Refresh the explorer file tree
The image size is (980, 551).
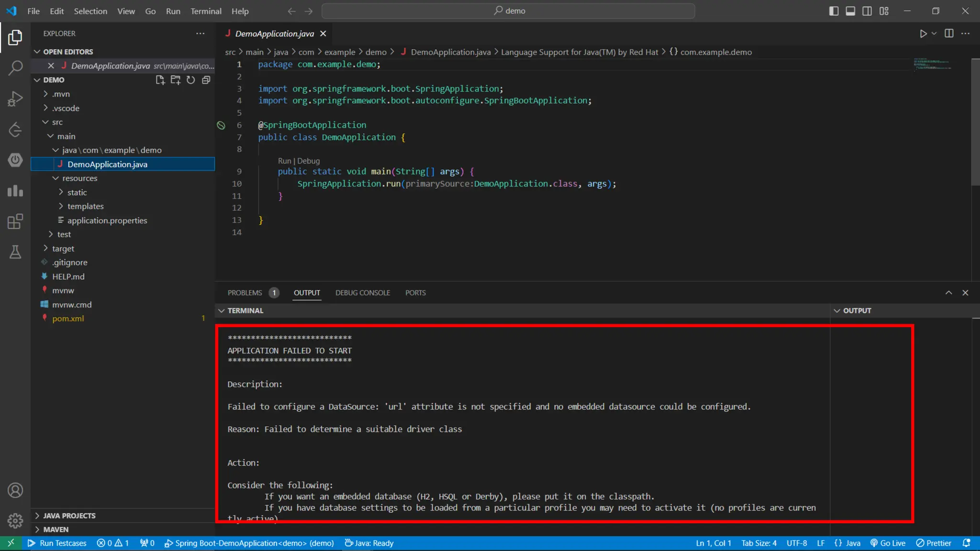click(x=190, y=80)
